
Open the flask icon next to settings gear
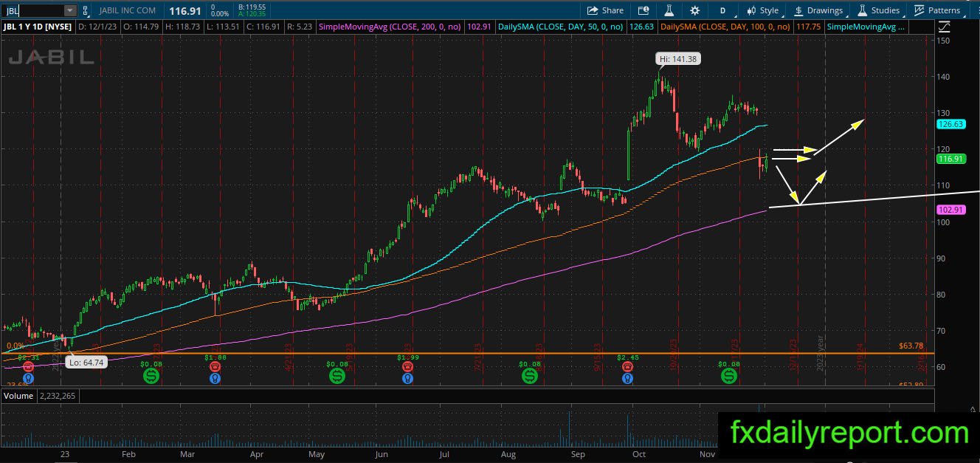point(669,10)
